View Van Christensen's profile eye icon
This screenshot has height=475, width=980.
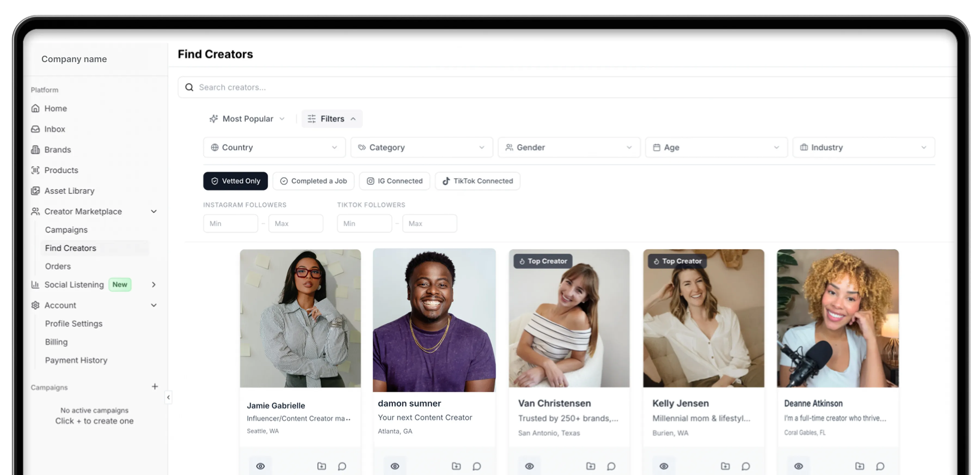pos(529,466)
